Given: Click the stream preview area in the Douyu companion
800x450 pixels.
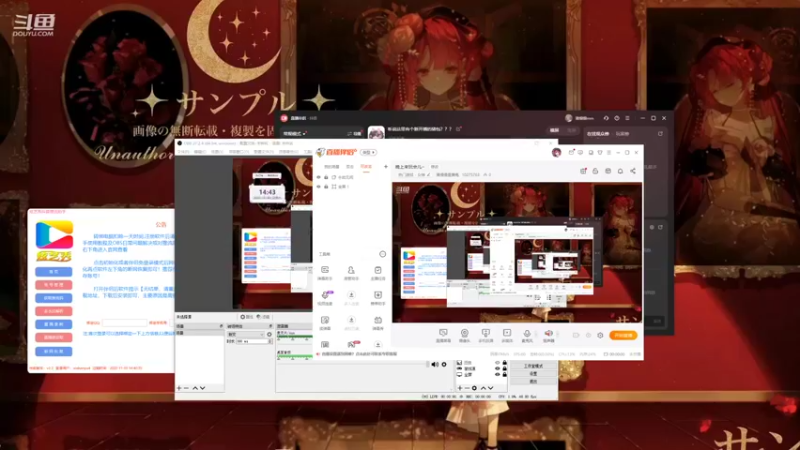Looking at the screenshot, I should (x=517, y=252).
